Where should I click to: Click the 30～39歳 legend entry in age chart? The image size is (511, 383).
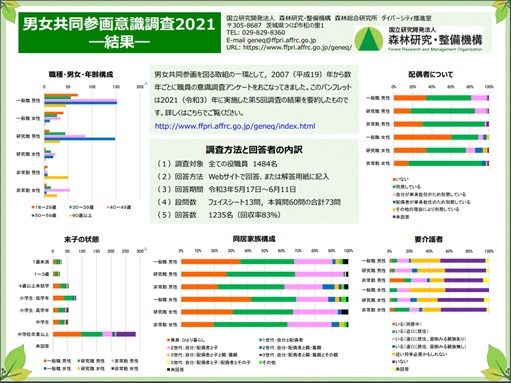(81, 207)
